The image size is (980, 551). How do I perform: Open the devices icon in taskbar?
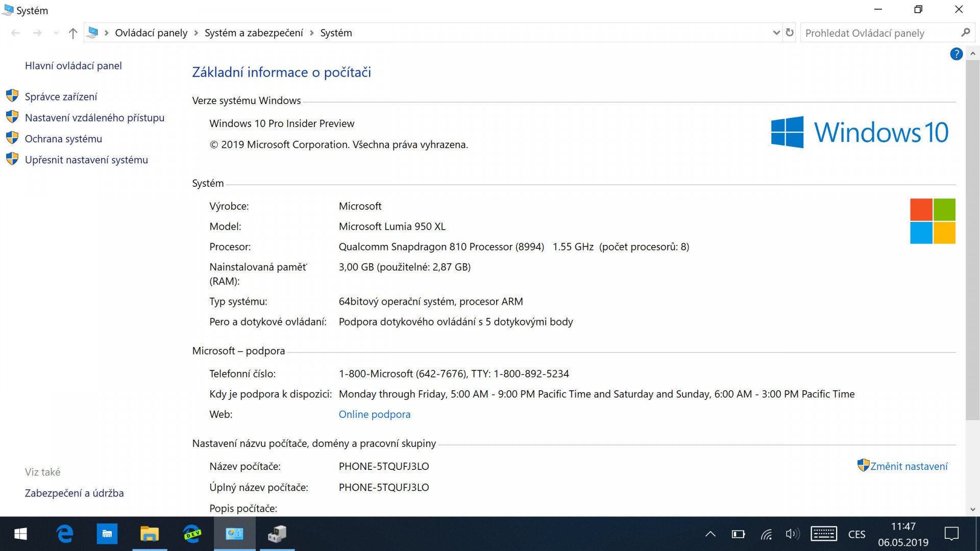pyautogui.click(x=277, y=534)
